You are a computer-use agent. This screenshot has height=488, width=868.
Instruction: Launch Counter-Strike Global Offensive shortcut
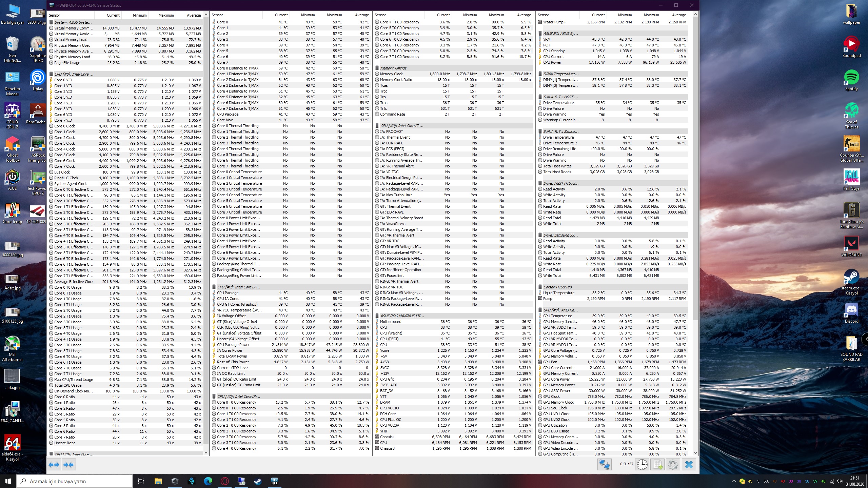pos(851,149)
